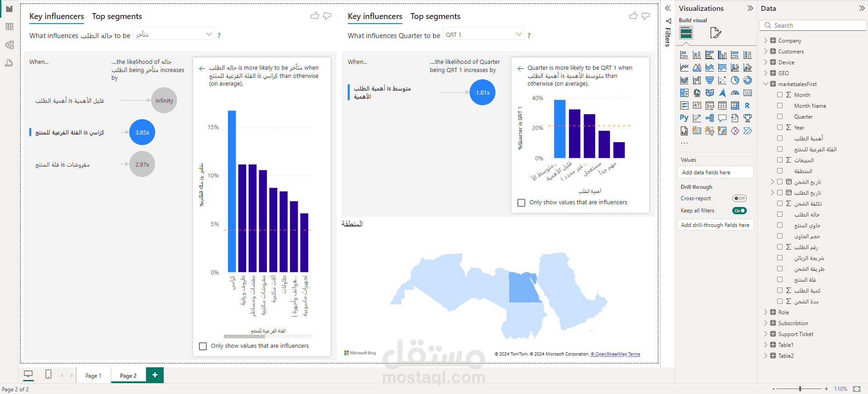868x394 pixels.
Task: Click thumbs up on Quarter visual
Action: (633, 16)
